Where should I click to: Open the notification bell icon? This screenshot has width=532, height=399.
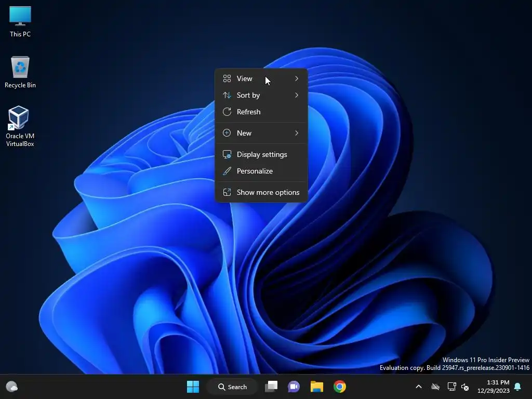coord(518,387)
